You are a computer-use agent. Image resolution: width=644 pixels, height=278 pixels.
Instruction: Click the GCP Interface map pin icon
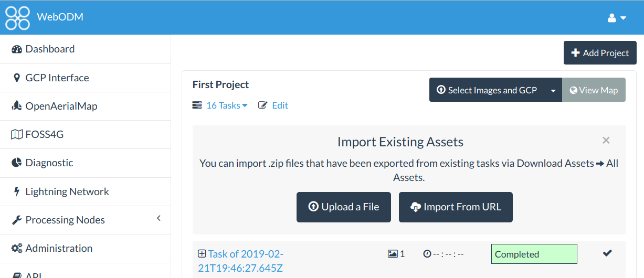coord(16,78)
